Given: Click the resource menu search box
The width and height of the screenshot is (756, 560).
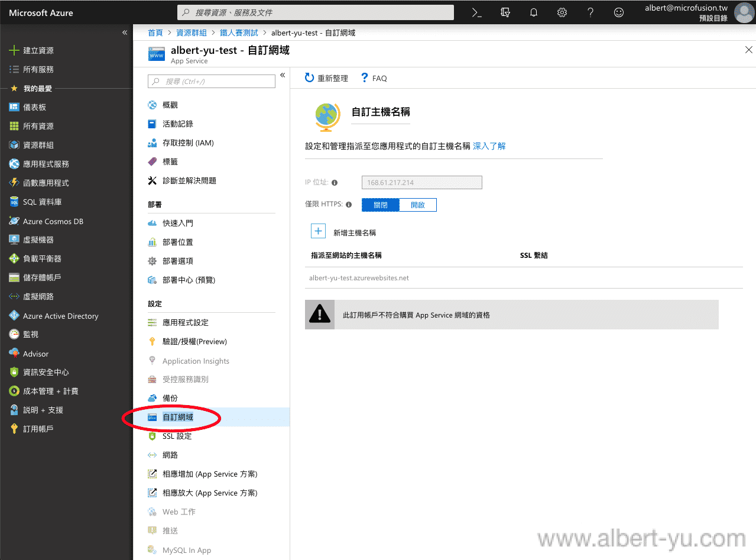Looking at the screenshot, I should point(212,81).
